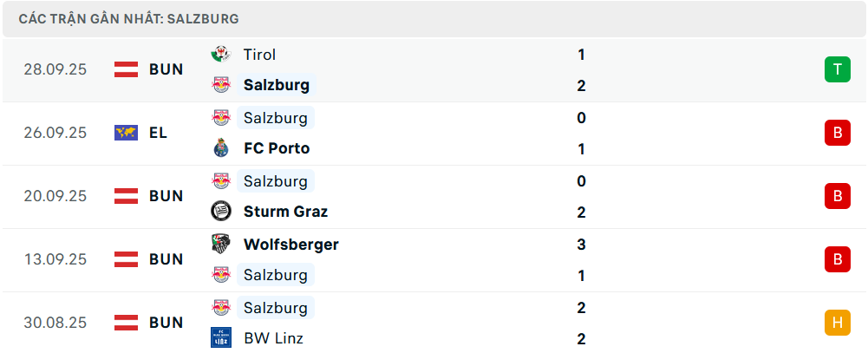Click the orange H draw badge
The width and height of the screenshot is (868, 353).
tap(837, 323)
